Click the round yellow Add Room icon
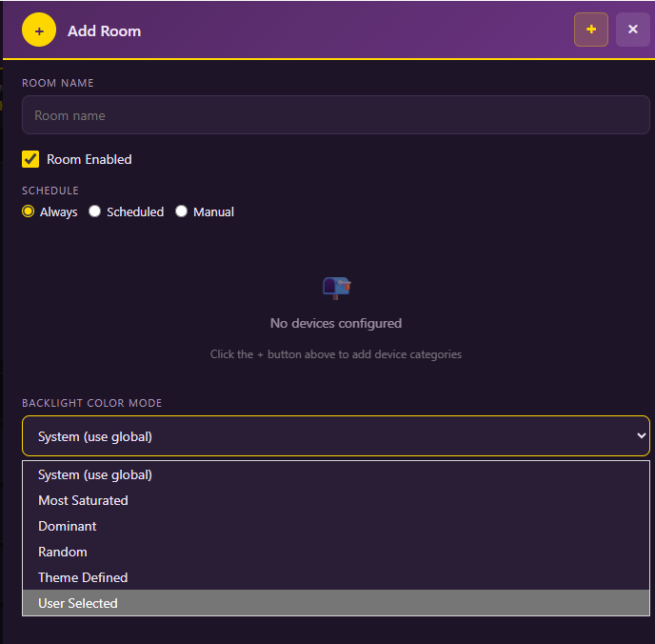The height and width of the screenshot is (644, 655). [x=39, y=30]
